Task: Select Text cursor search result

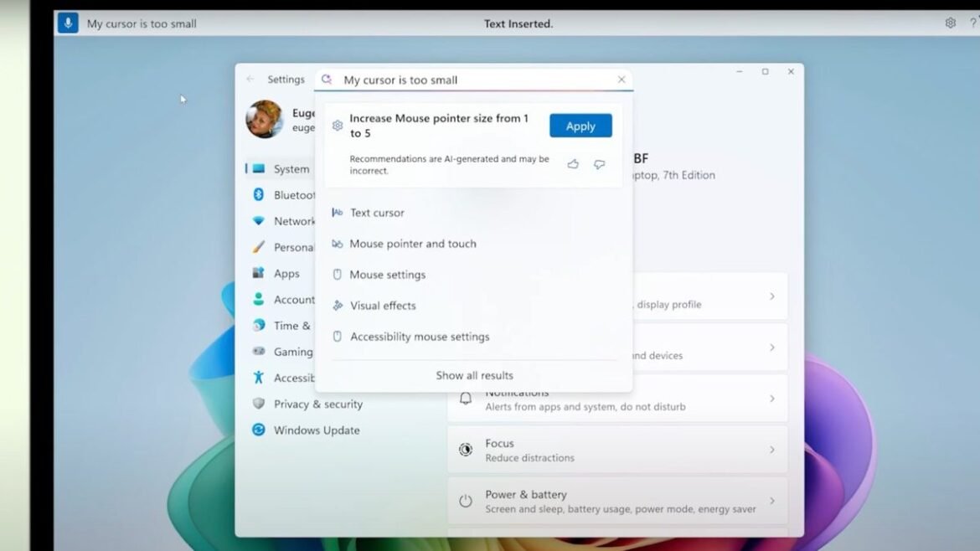Action: 377,213
